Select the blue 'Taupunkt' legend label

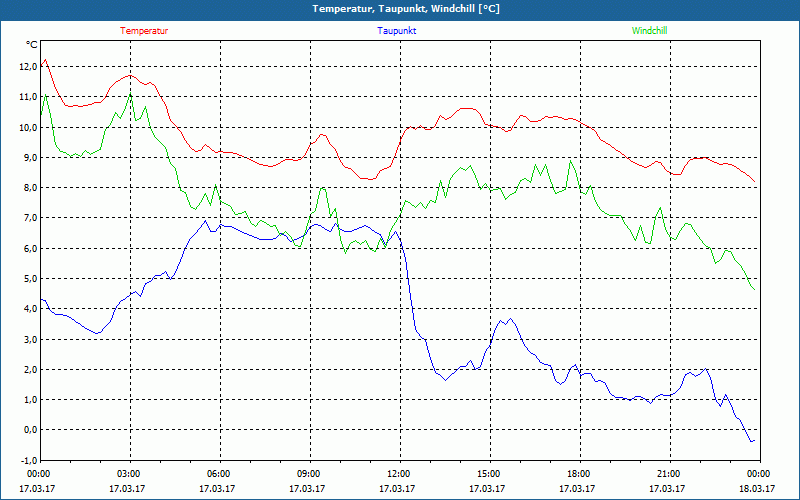click(396, 31)
